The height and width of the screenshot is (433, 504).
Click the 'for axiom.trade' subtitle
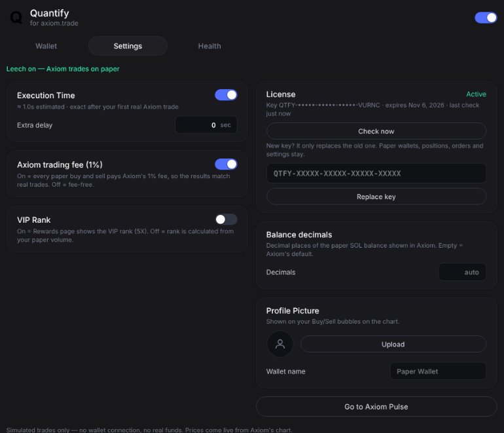click(x=54, y=23)
